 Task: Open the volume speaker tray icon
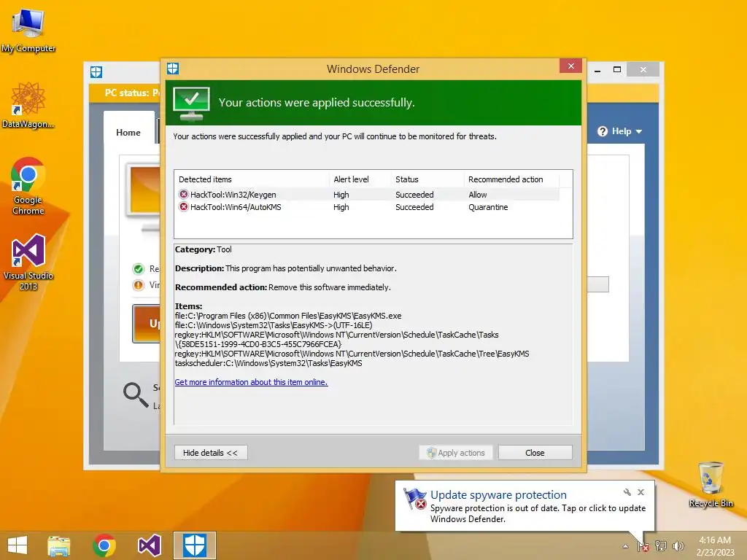(678, 546)
